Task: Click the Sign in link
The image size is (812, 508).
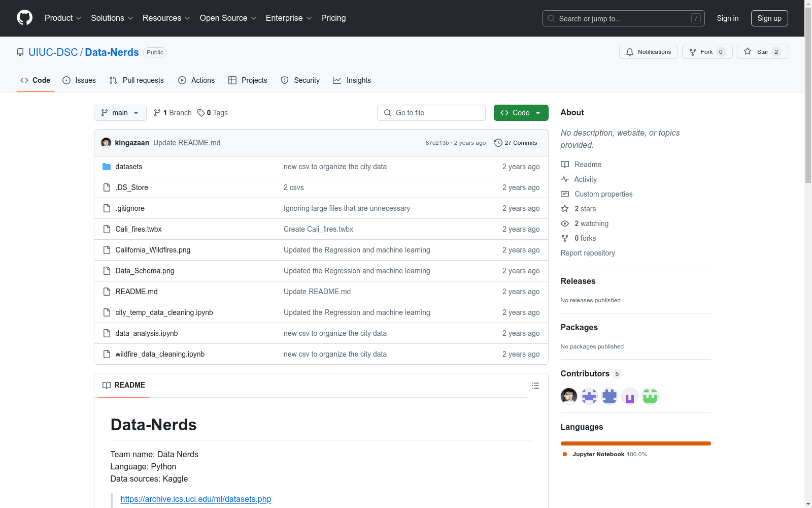Action: tap(728, 18)
